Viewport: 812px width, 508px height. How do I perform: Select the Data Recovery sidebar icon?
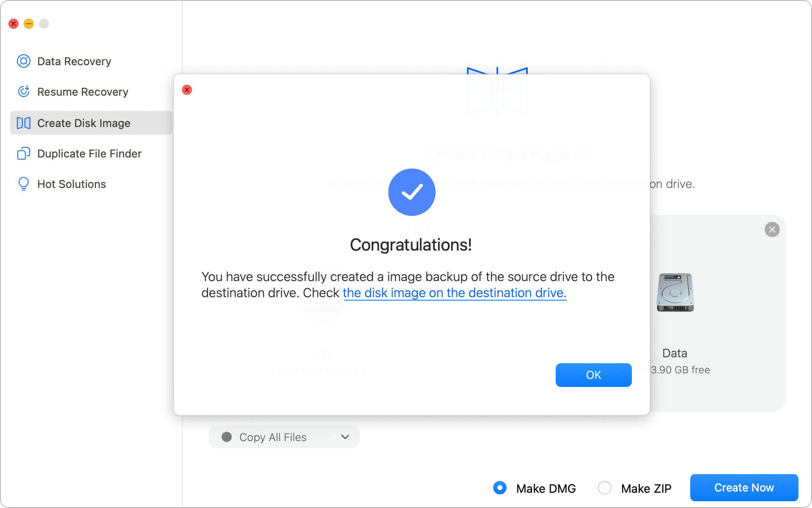pos(23,61)
